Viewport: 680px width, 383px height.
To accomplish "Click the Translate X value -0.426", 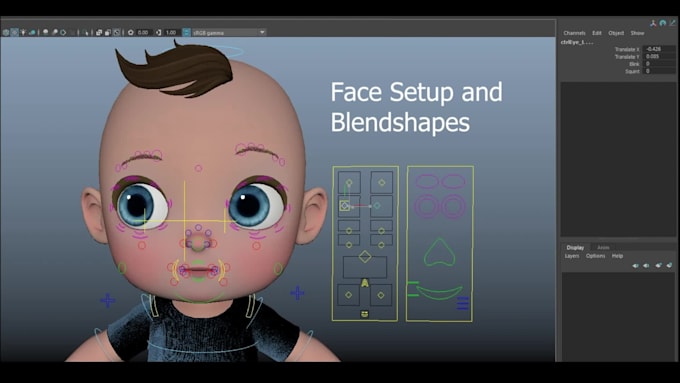I will coord(659,49).
